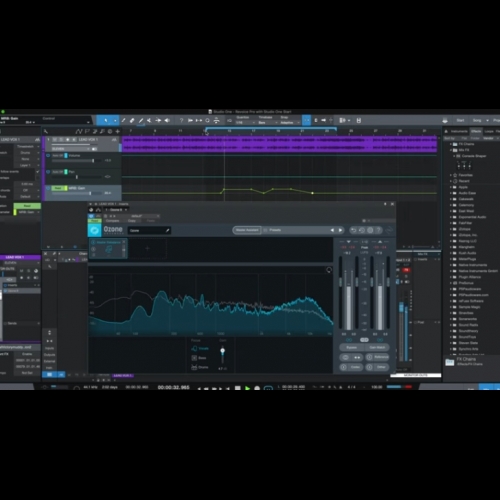
Task: Sort browser by Vendor
Action: click(488, 138)
